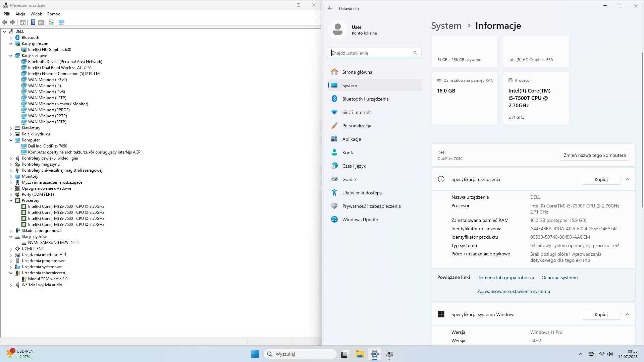
Task: Click Zmień nazwę tego komputera button
Action: [594, 155]
